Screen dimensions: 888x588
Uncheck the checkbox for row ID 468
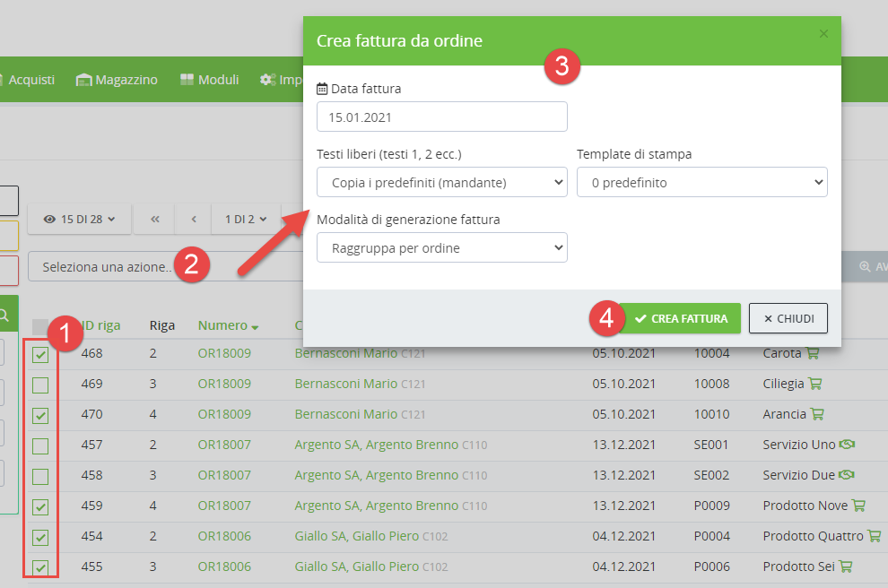(x=40, y=355)
